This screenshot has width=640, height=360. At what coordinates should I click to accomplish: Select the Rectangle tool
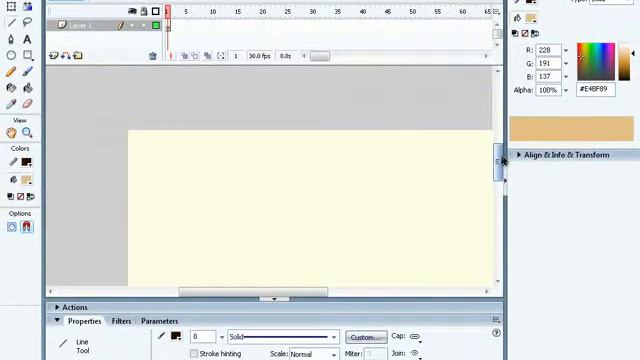click(27, 55)
